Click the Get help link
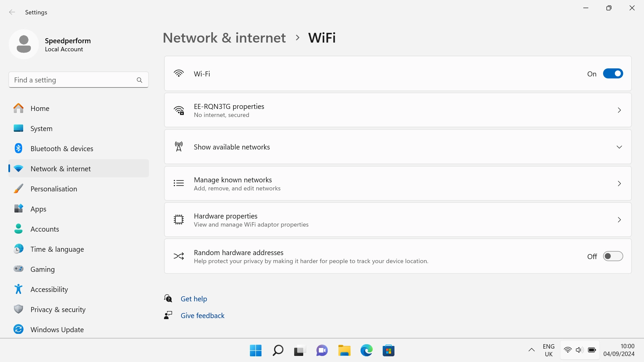This screenshot has width=644, height=362. pyautogui.click(x=194, y=298)
